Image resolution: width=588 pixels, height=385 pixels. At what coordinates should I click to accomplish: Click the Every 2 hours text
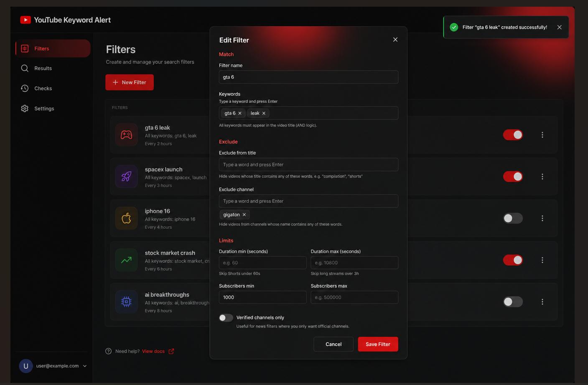pyautogui.click(x=158, y=144)
